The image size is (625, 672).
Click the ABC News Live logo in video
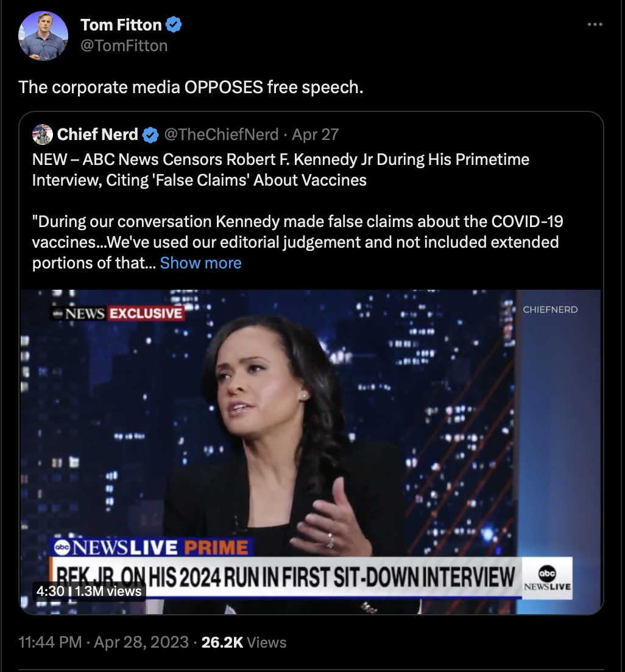point(548,578)
